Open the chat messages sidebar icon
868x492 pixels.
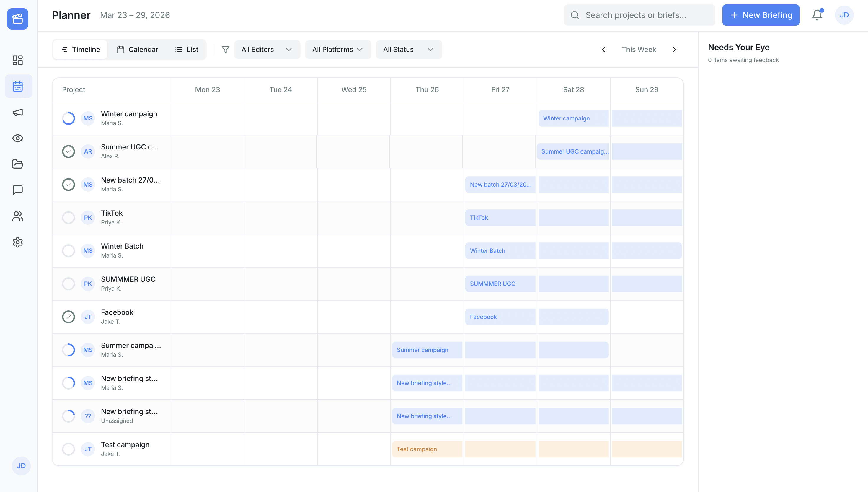(17, 190)
